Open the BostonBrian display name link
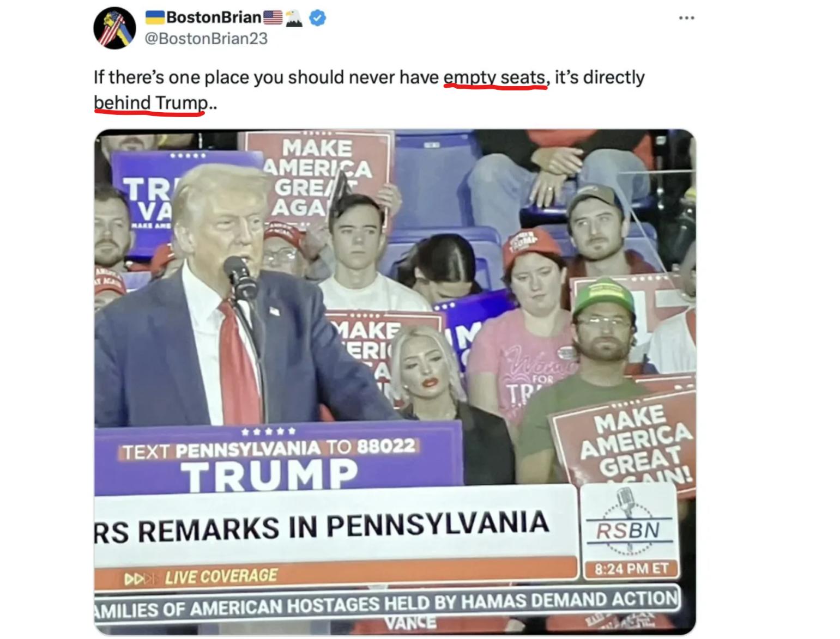This screenshot has height=639, width=840. (214, 17)
